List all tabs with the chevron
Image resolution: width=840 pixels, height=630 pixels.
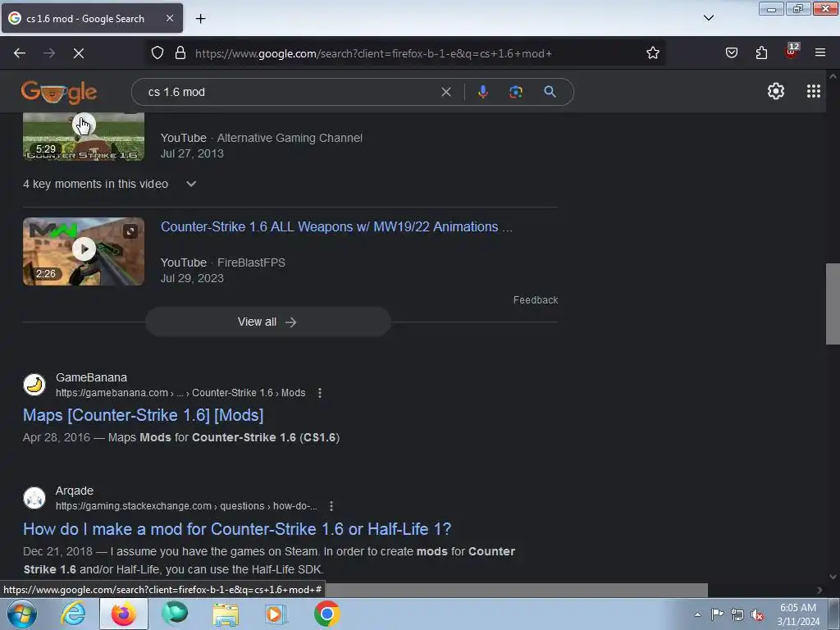coord(708,18)
